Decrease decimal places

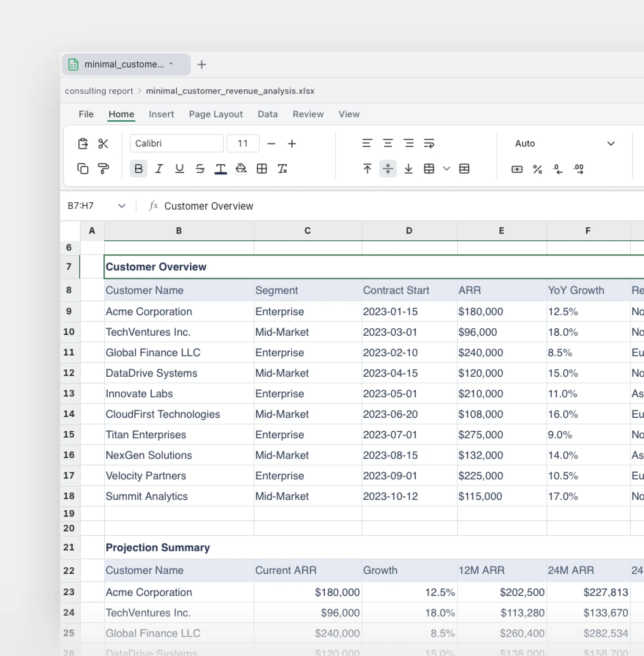pyautogui.click(x=558, y=169)
